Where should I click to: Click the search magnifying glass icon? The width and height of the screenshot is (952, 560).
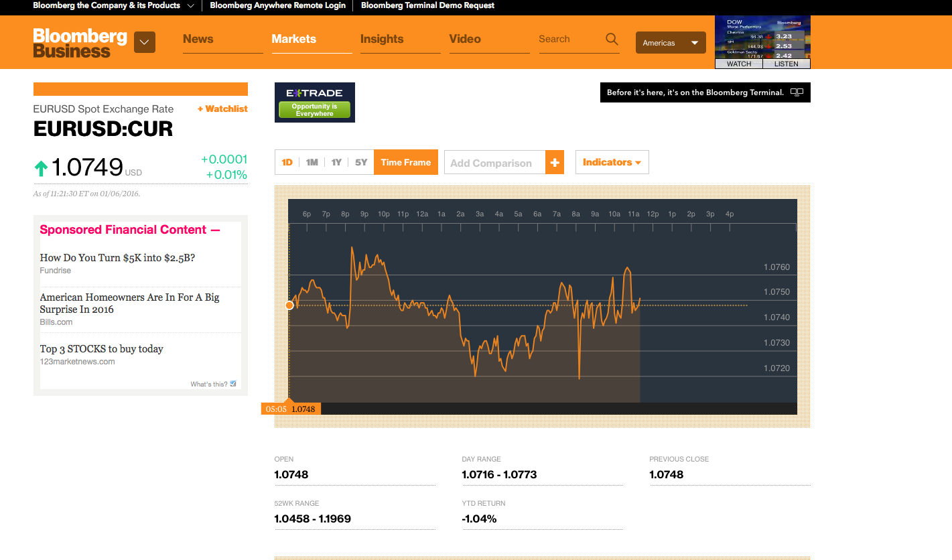(612, 40)
